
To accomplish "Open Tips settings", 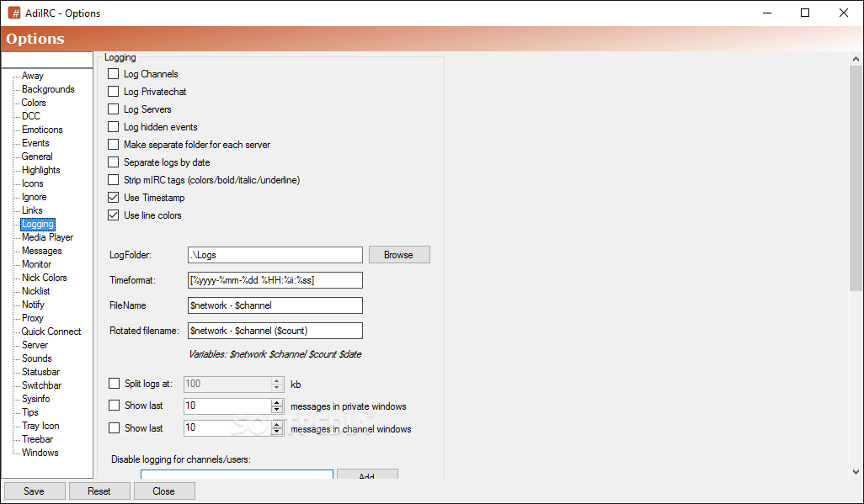I will pos(30,412).
